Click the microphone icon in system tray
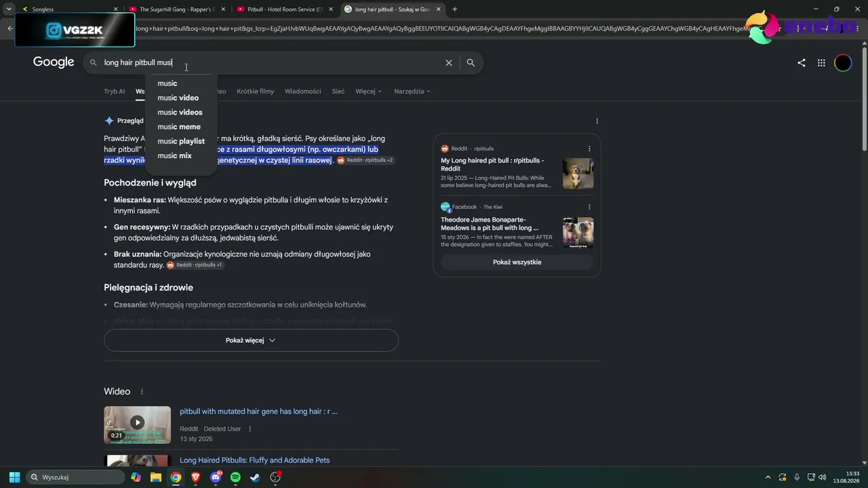 [797, 477]
